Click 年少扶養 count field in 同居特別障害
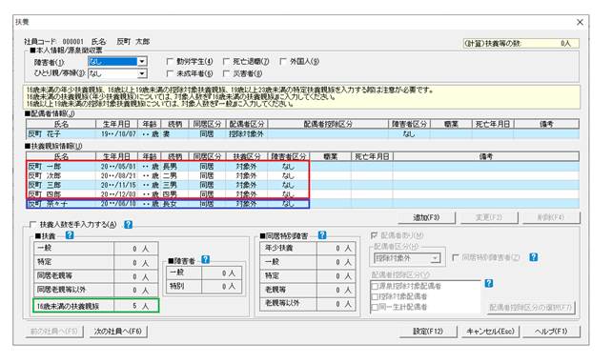The image size is (612, 364). (x=337, y=248)
